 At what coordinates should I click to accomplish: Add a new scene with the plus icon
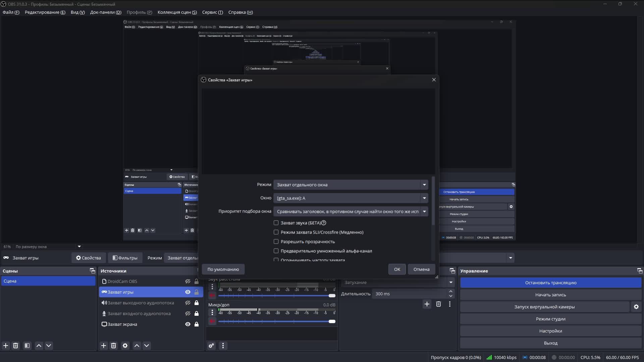coord(6,346)
